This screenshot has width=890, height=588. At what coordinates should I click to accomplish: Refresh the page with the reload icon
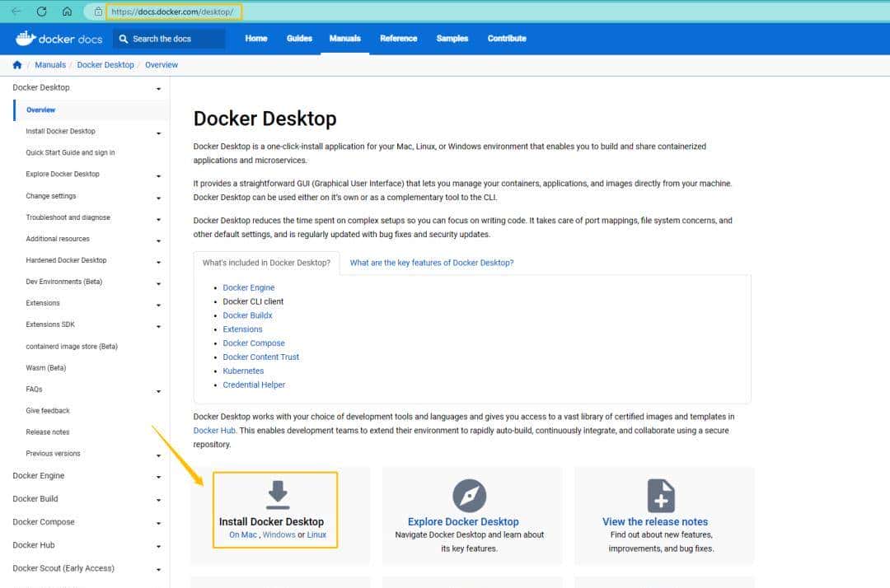tap(42, 12)
